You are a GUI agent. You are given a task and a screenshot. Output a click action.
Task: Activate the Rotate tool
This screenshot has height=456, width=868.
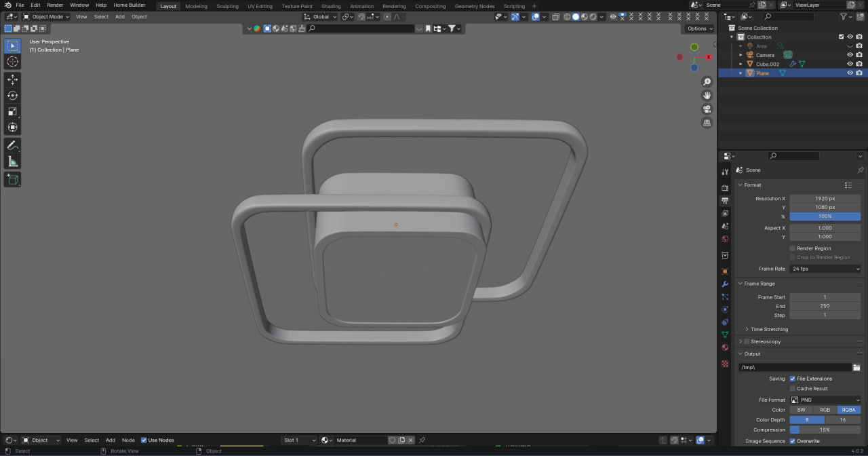pos(12,96)
